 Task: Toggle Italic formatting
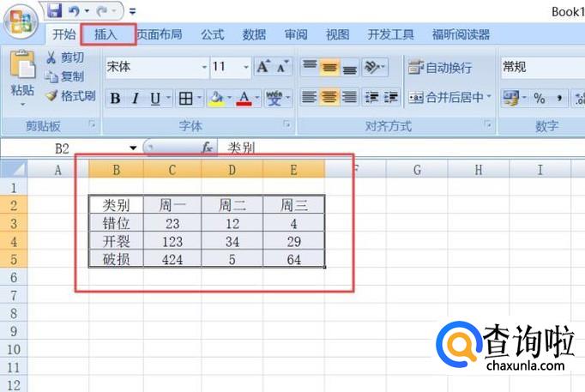[x=136, y=99]
